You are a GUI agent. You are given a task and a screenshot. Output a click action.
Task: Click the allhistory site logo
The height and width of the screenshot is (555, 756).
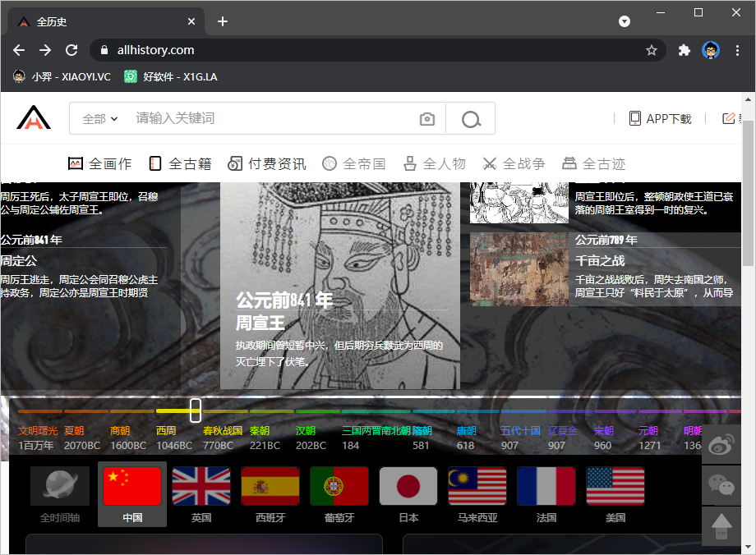(34, 117)
